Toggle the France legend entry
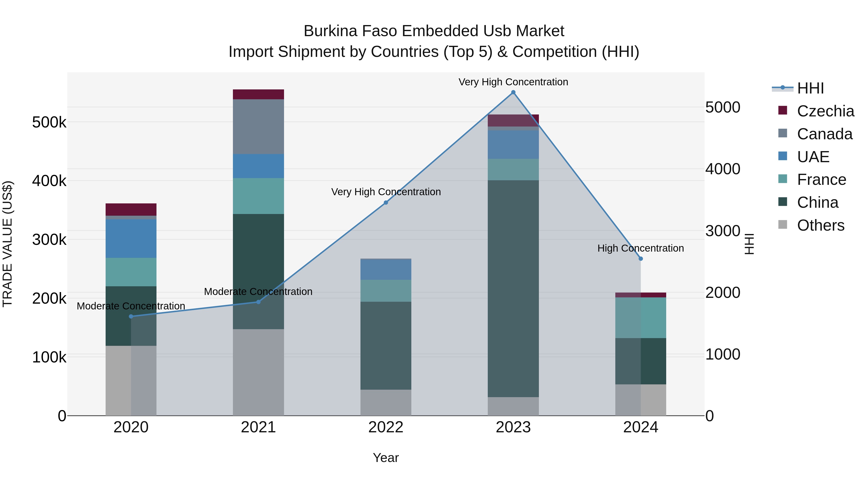 tap(812, 180)
